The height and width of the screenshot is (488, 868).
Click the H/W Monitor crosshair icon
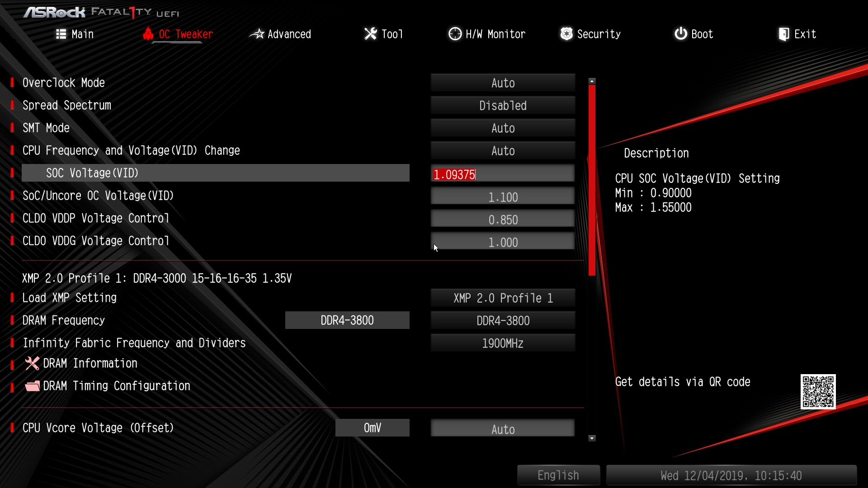point(455,34)
